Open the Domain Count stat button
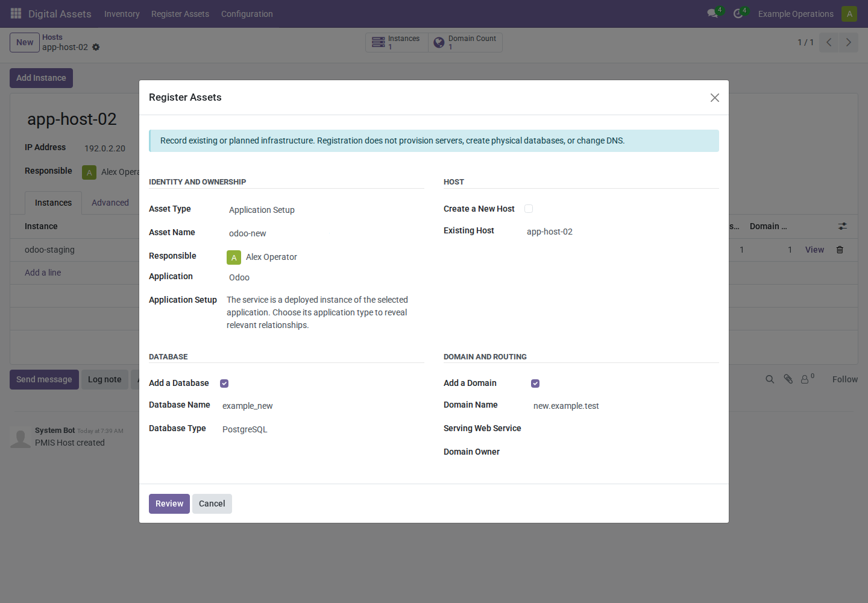868x603 pixels. click(x=465, y=42)
